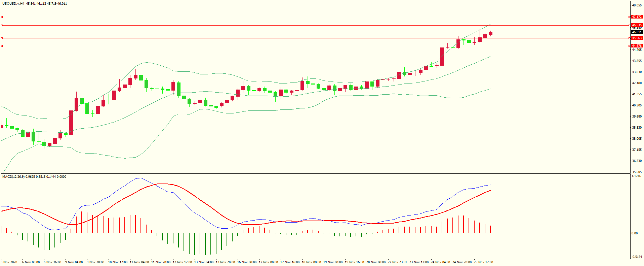Click the 11 Nov 20:00 time label
Screen dimensions: 644x266
coord(161,262)
